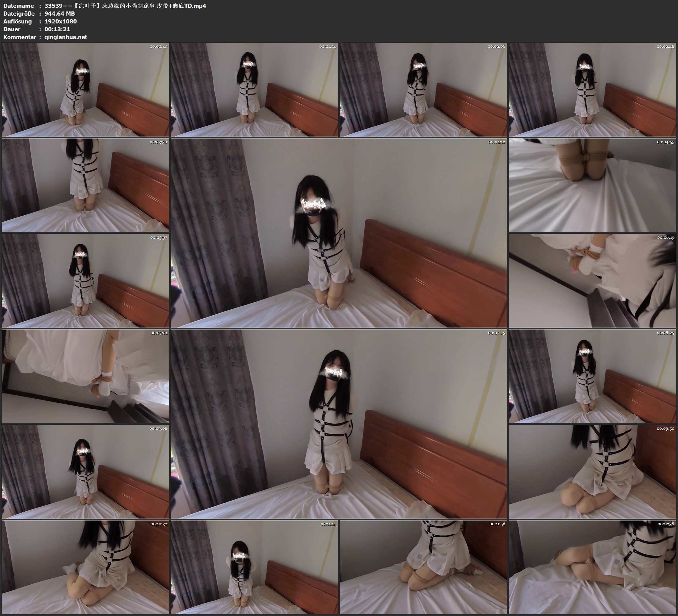Click the thumbnail labeled 00:11:14
The height and width of the screenshot is (616, 678).
click(x=254, y=567)
